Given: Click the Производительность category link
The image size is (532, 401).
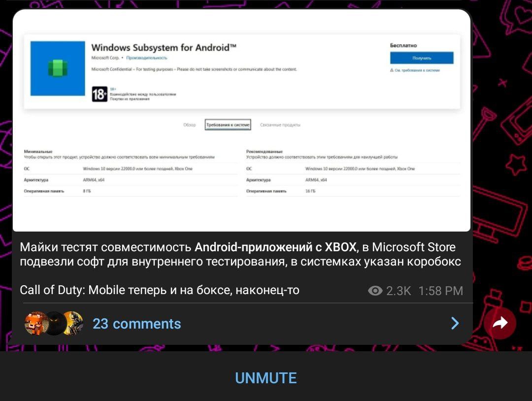Looking at the screenshot, I should pos(147,58).
